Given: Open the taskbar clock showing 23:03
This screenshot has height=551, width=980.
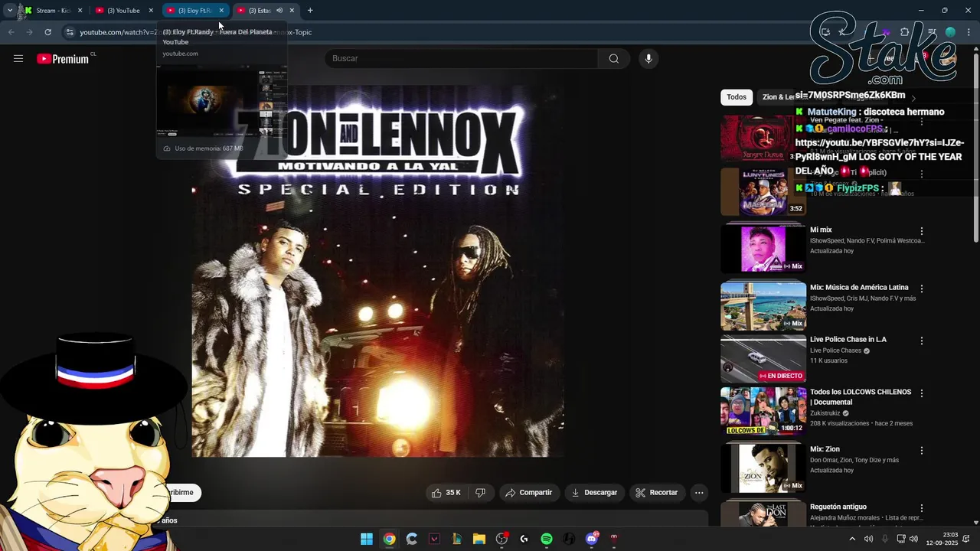Looking at the screenshot, I should (x=942, y=539).
